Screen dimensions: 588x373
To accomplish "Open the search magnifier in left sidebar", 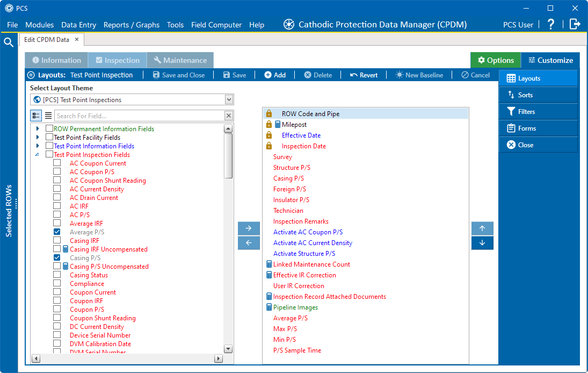I will 9,42.
